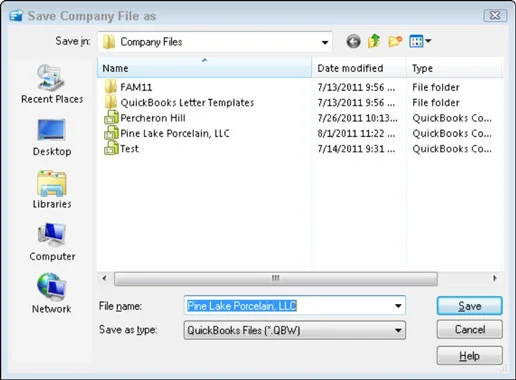Expand the File name dropdown arrow
516x380 pixels.
tap(398, 306)
